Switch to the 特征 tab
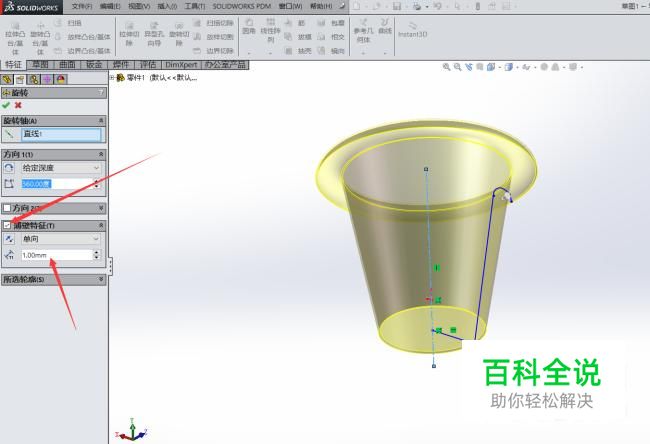Viewport: 650px width, 444px height. tap(13, 65)
